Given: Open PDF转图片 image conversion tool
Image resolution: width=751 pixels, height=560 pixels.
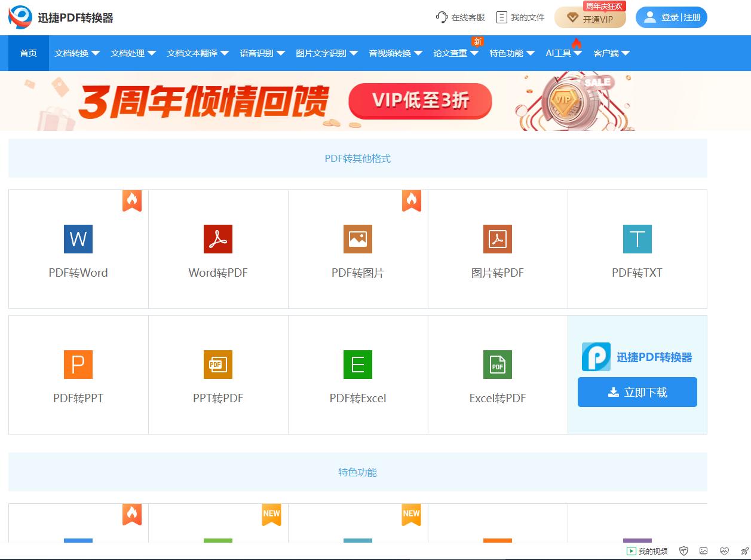Looking at the screenshot, I should coord(357,239).
